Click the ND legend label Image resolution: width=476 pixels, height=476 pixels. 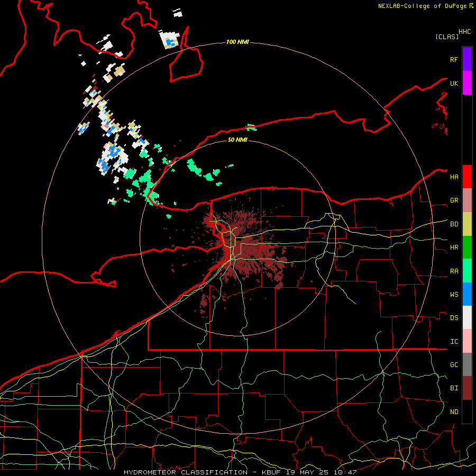(454, 412)
